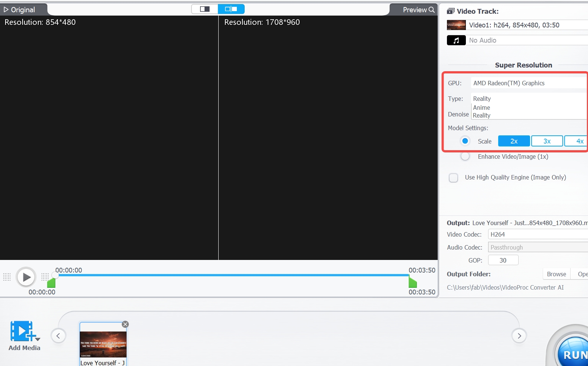Click the playhead on the timeline
The image size is (588, 366).
[x=55, y=275]
